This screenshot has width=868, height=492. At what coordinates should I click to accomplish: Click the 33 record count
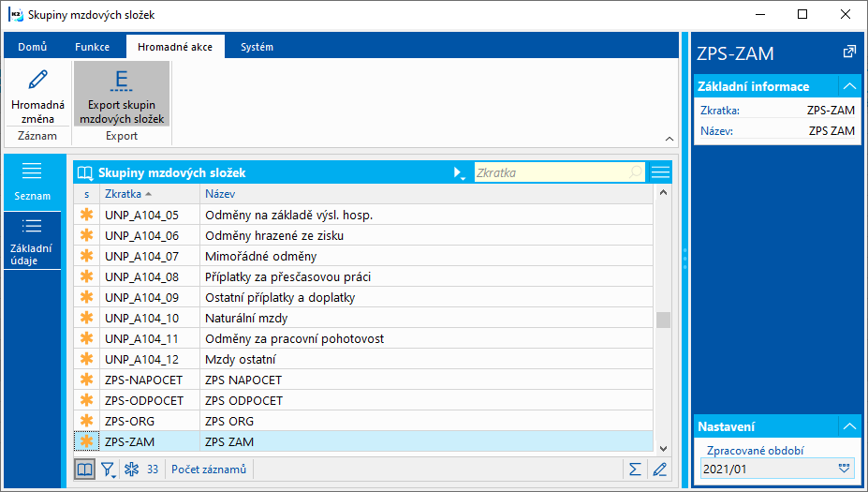[153, 470]
